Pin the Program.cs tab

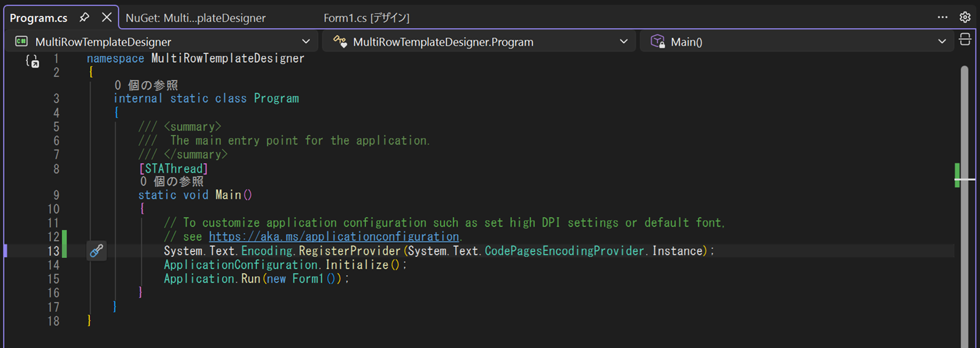pyautogui.click(x=85, y=17)
